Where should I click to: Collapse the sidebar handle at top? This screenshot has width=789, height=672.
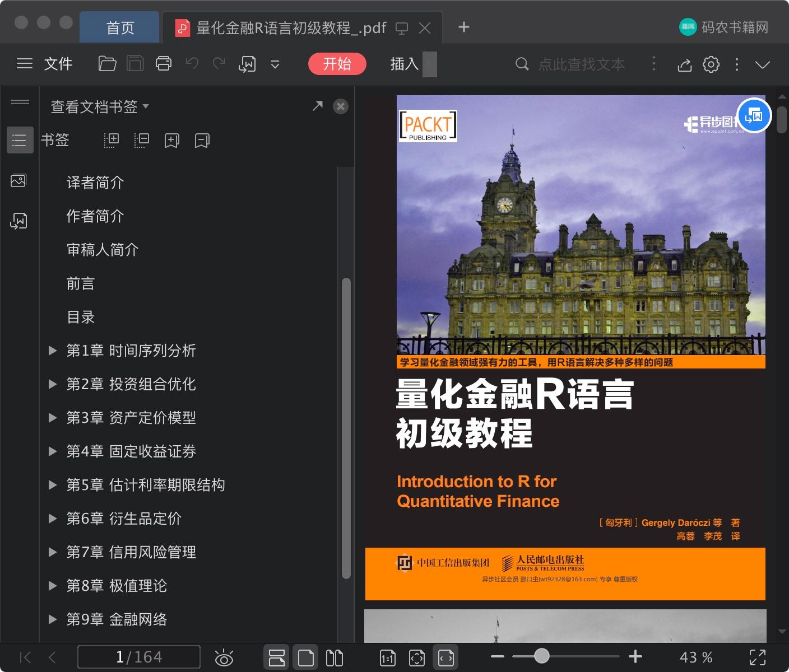coord(20,102)
